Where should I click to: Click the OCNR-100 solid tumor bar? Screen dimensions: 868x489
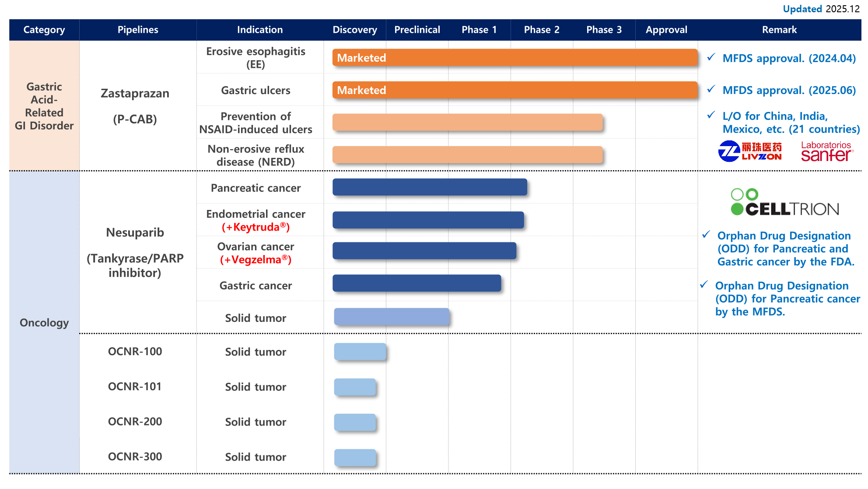click(360, 352)
